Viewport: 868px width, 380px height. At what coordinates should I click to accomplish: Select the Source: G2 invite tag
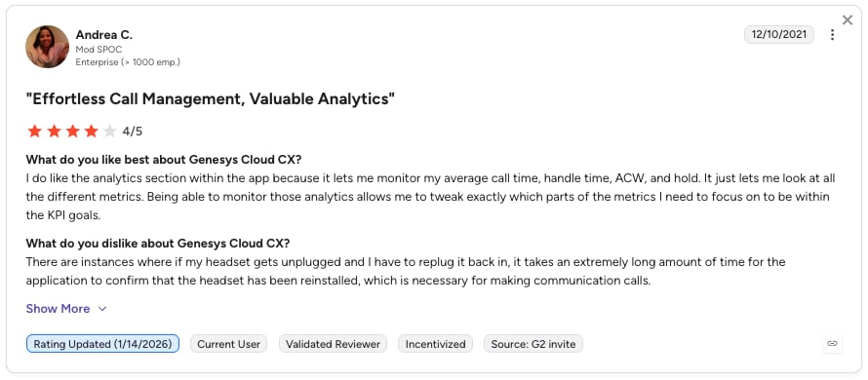click(533, 344)
